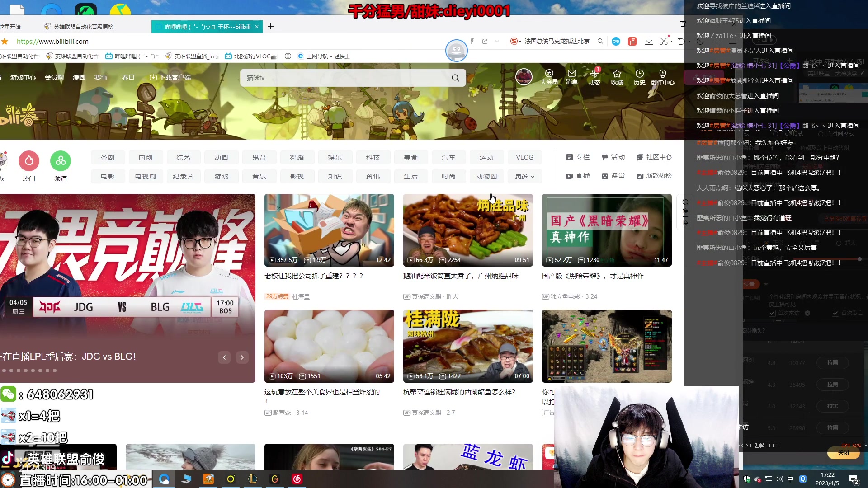Close the bilibili browser tab
Image resolution: width=868 pixels, height=488 pixels.
coord(257,27)
